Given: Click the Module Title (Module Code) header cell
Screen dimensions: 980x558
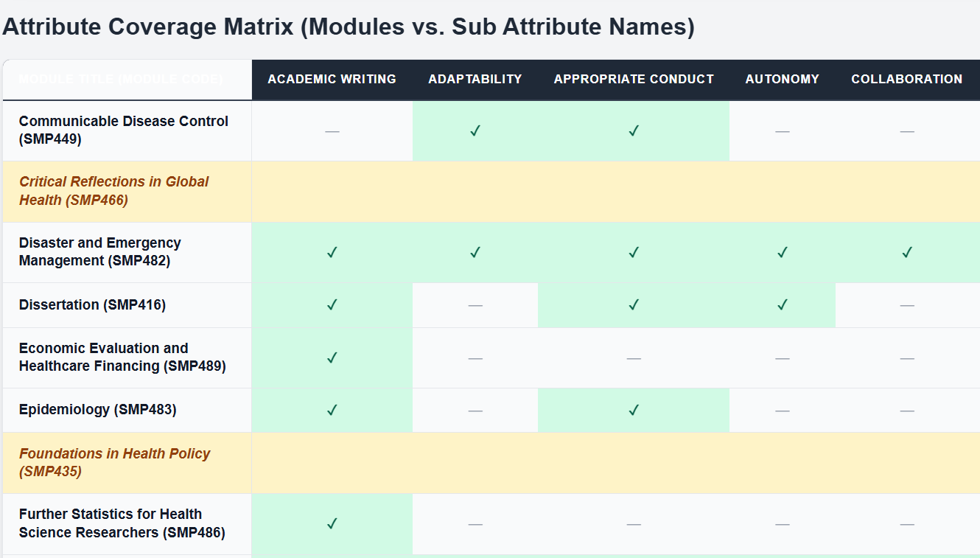Looking at the screenshot, I should click(120, 79).
